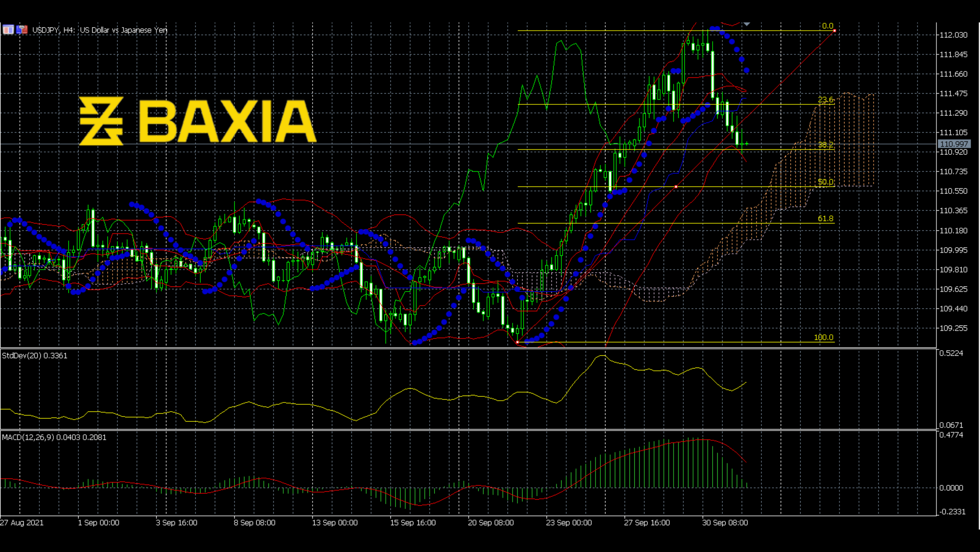Viewport: 980px width, 552px height.
Task: Click the StdDev scale value 0.0671
Action: (x=951, y=425)
